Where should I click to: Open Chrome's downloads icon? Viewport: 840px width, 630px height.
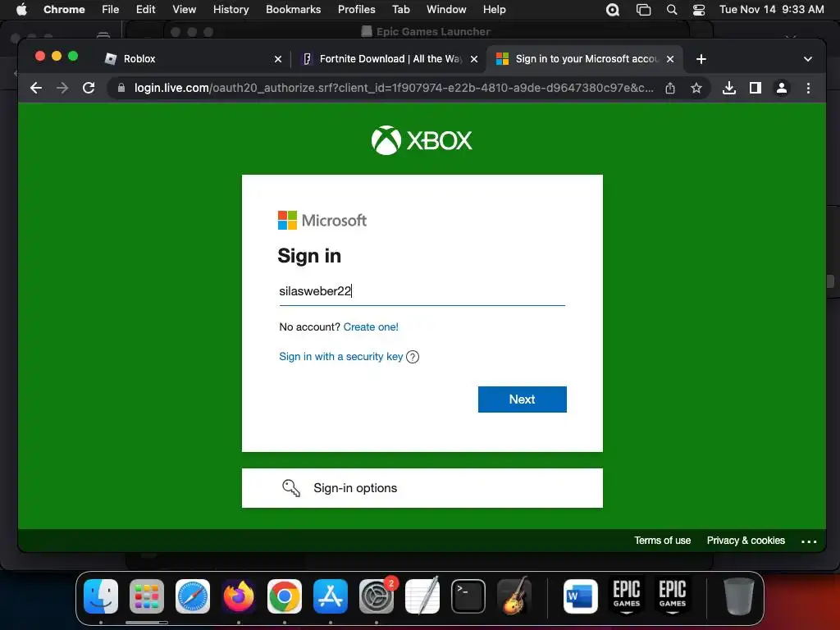[x=729, y=88]
